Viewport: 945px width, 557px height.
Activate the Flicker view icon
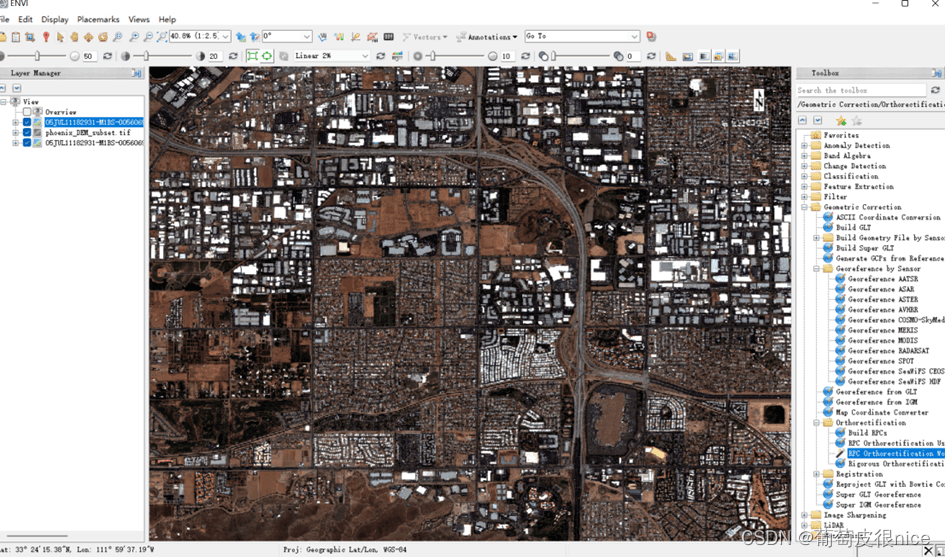point(718,56)
